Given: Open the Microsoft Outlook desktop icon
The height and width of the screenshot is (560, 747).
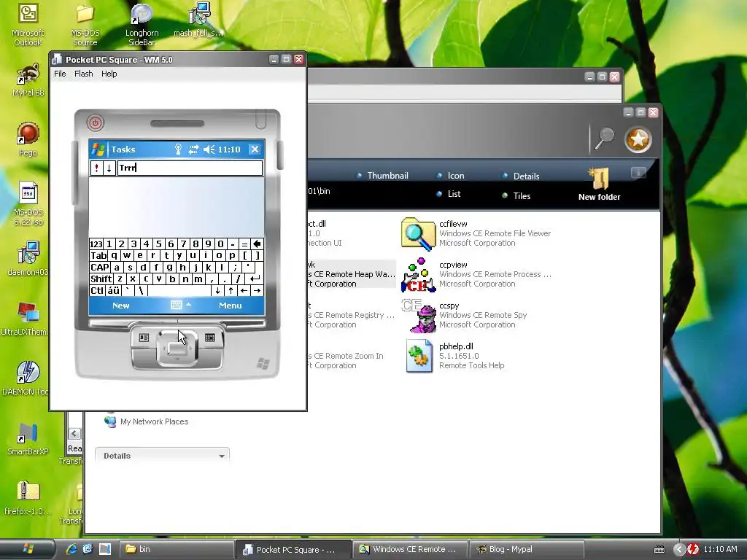Looking at the screenshot, I should [28, 26].
